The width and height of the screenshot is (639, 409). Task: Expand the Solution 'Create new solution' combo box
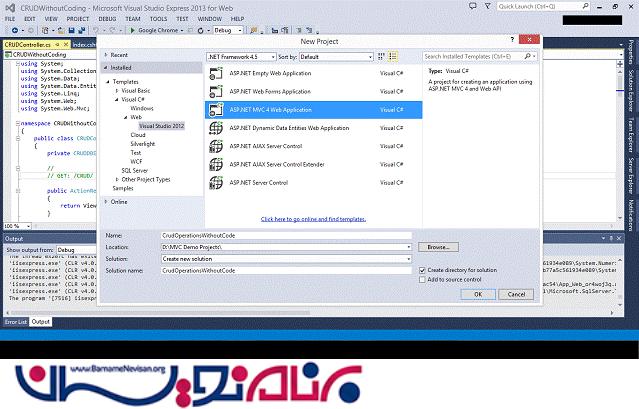pyautogui.click(x=286, y=258)
